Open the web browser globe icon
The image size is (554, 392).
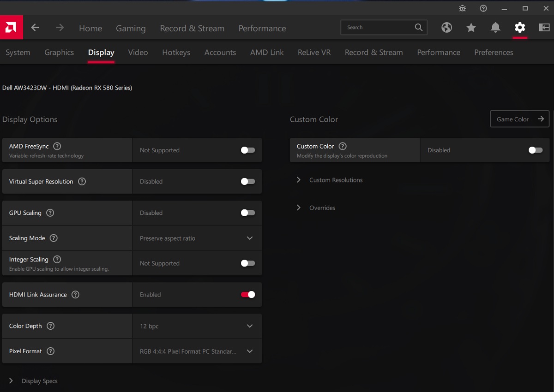click(446, 28)
